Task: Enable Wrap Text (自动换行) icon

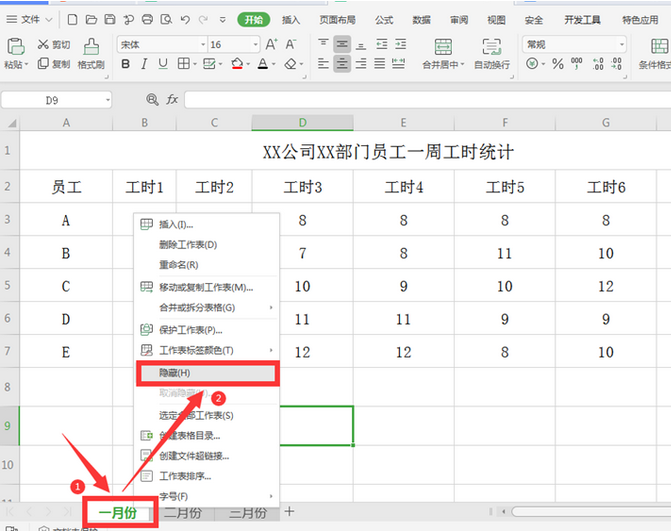Action: [492, 46]
